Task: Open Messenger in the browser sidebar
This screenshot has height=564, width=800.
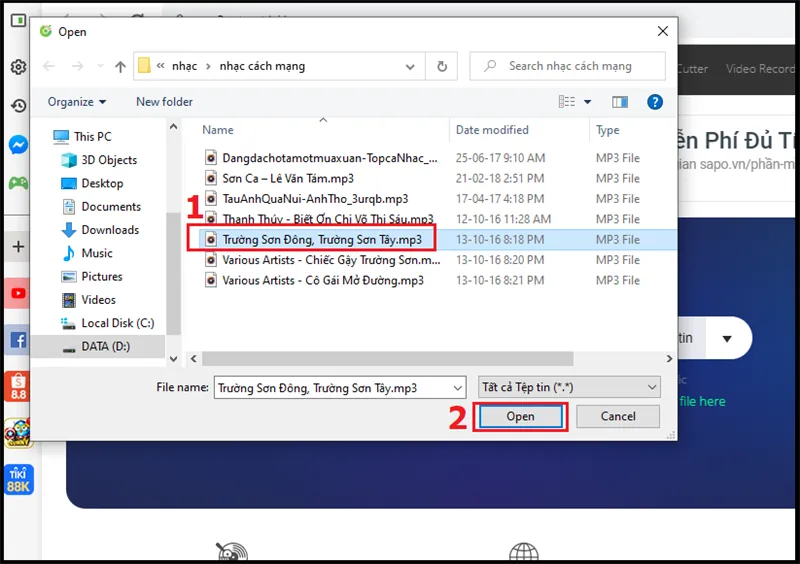Action: 18,145
